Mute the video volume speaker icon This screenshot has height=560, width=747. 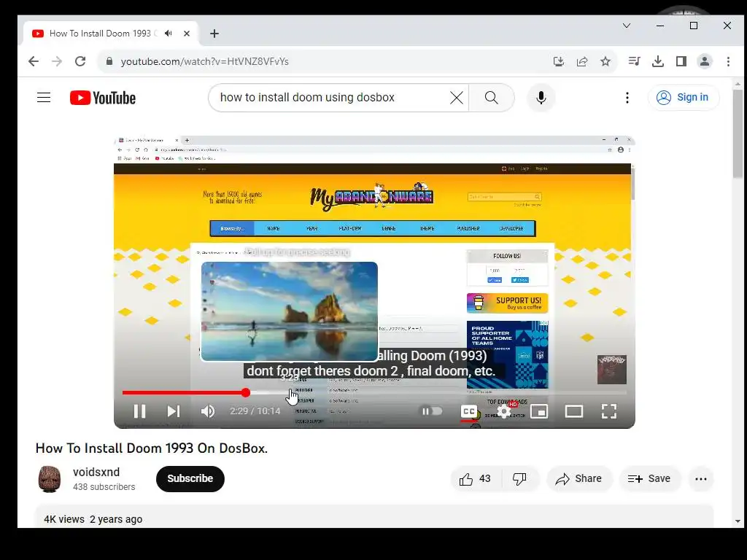[208, 411]
